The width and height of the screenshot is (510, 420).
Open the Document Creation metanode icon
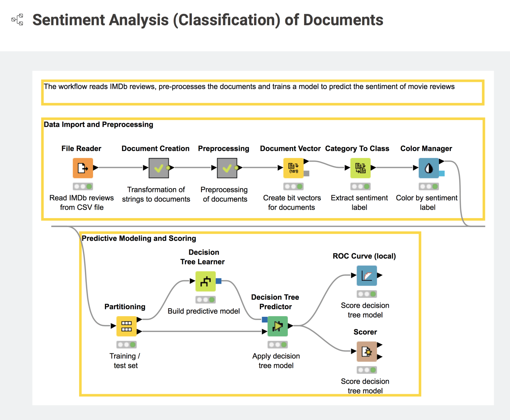[x=159, y=168]
